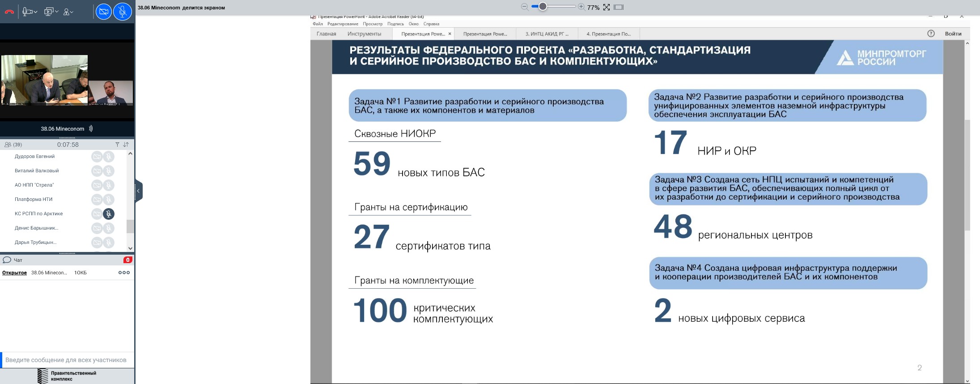Switch to the 4. Презентация По... tab
This screenshot has height=384, width=980.
[608, 34]
